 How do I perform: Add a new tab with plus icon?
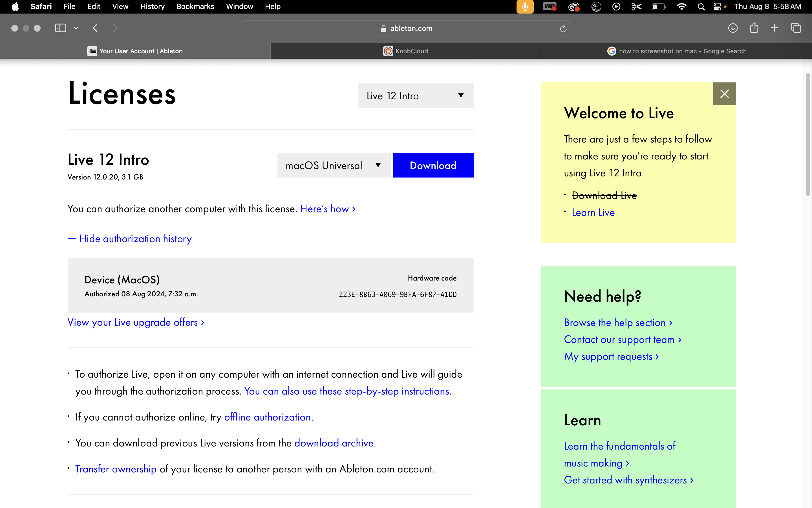click(775, 28)
